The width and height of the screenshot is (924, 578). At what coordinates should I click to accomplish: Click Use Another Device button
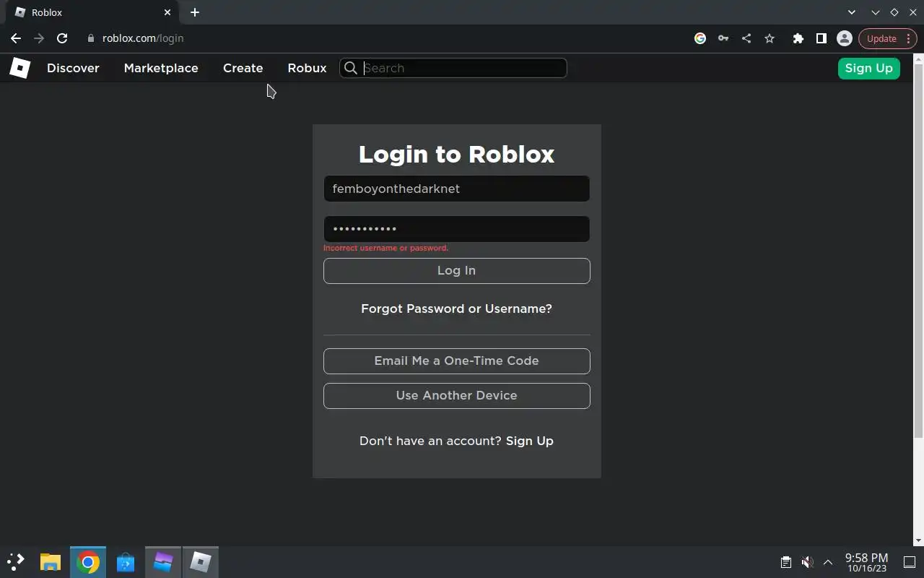coord(456,396)
